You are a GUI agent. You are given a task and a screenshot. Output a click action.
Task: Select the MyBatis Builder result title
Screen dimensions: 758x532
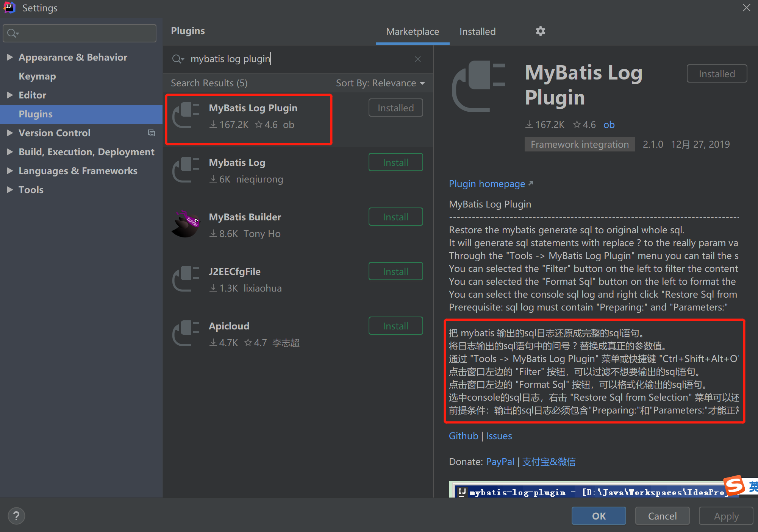coord(245,217)
